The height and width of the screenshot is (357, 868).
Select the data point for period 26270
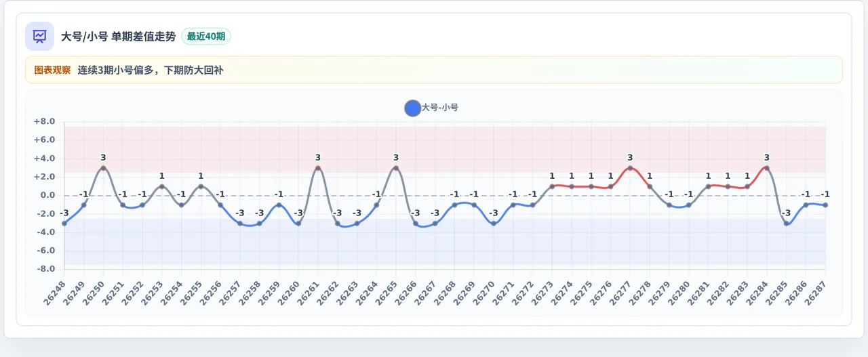coord(494,224)
